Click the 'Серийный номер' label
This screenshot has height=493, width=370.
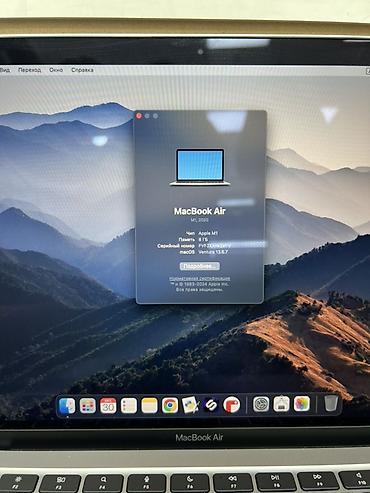tap(176, 246)
